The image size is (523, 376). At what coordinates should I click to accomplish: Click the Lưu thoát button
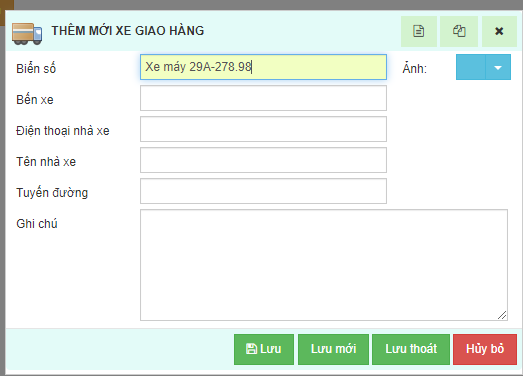(411, 349)
